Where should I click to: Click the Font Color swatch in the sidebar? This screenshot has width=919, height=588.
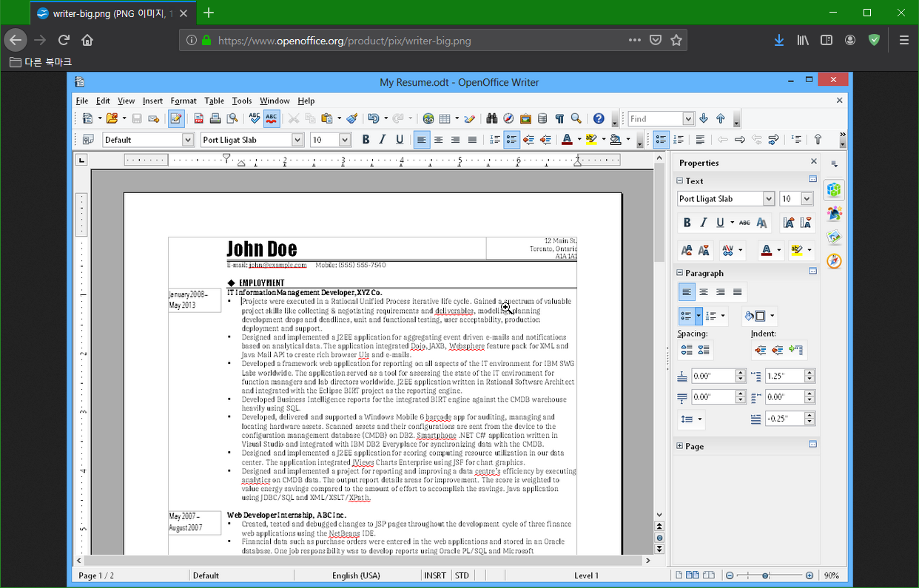pos(767,251)
